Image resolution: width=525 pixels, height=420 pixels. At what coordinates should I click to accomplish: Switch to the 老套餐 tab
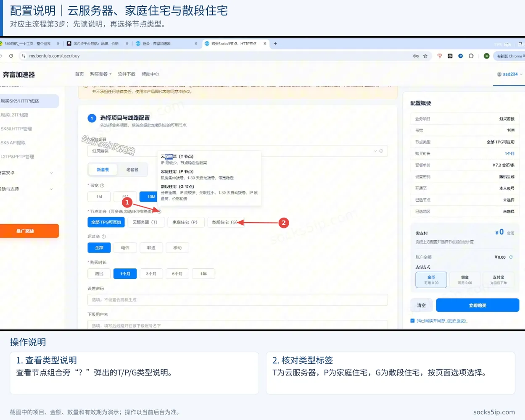coord(132,170)
